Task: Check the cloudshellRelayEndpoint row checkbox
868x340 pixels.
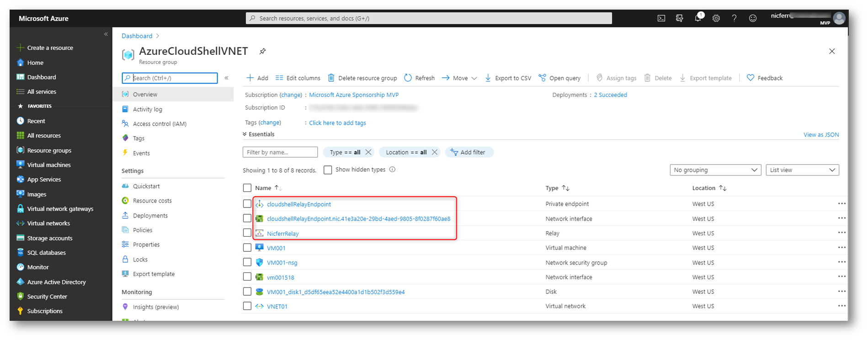Action: click(x=247, y=204)
